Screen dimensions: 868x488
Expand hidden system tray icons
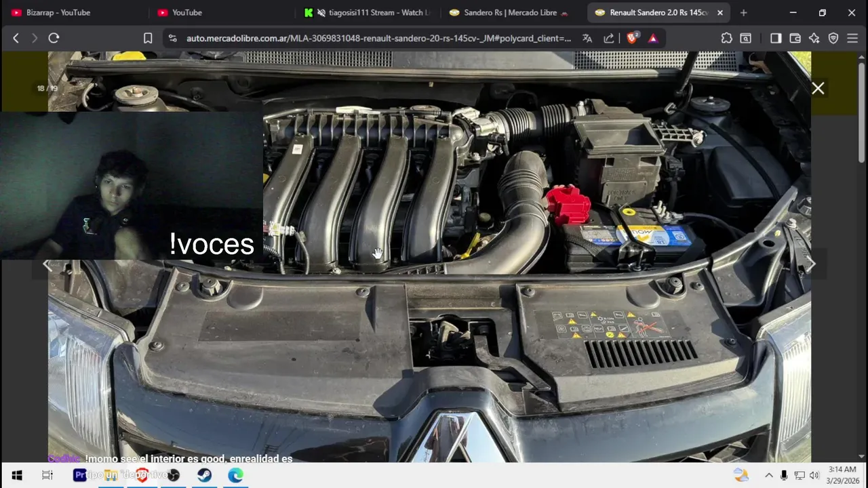(768, 475)
